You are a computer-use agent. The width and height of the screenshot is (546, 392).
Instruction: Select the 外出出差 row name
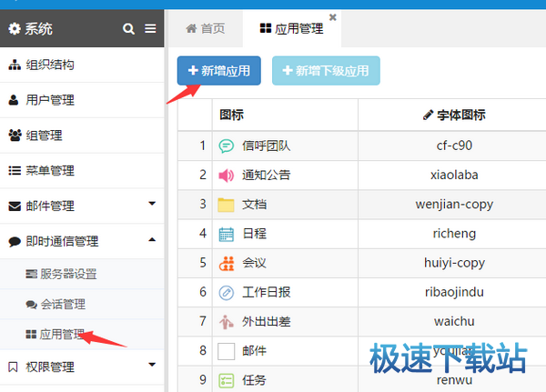coord(267,321)
